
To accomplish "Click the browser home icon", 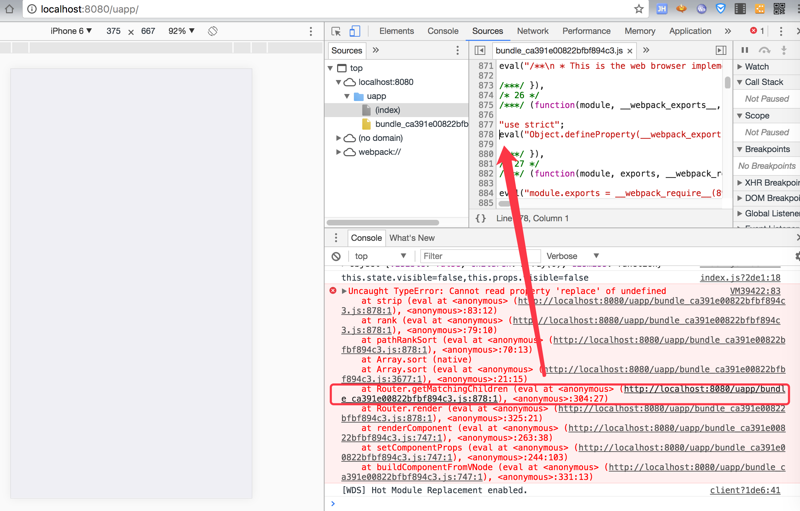I will (9, 9).
